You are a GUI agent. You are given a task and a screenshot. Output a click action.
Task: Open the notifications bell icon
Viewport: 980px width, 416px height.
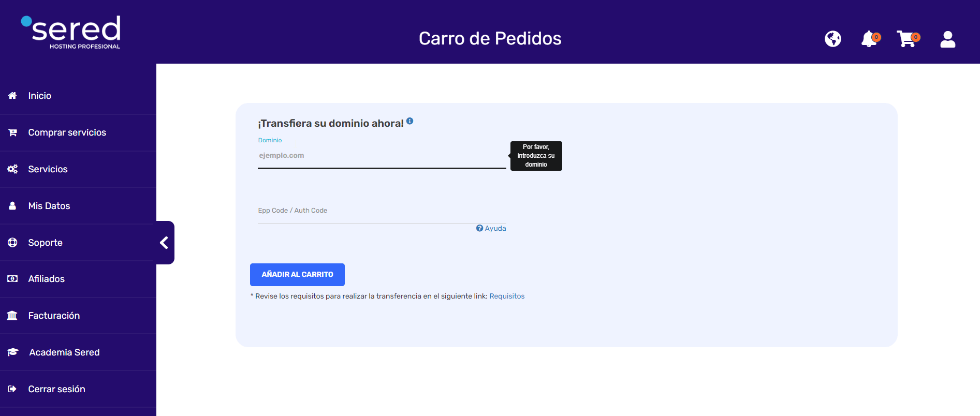coord(870,39)
